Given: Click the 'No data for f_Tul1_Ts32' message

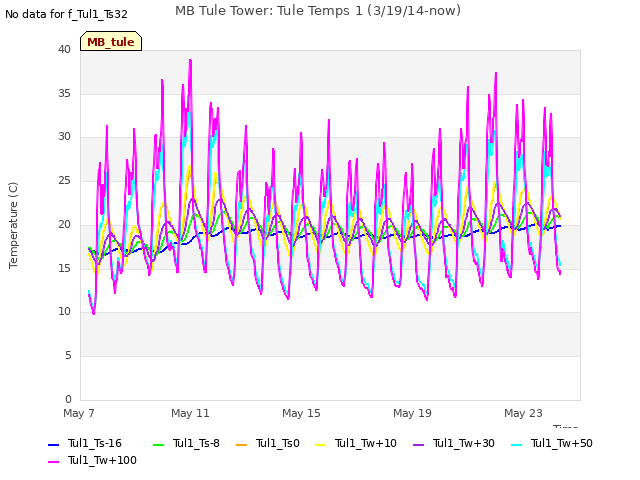Looking at the screenshot, I should 67,15.
